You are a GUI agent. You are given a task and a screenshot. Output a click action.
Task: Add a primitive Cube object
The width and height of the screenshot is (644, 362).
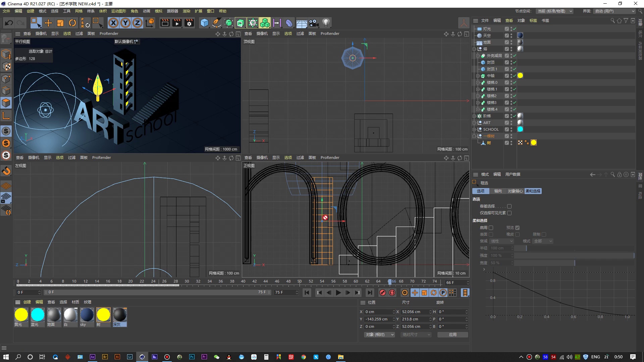click(204, 23)
